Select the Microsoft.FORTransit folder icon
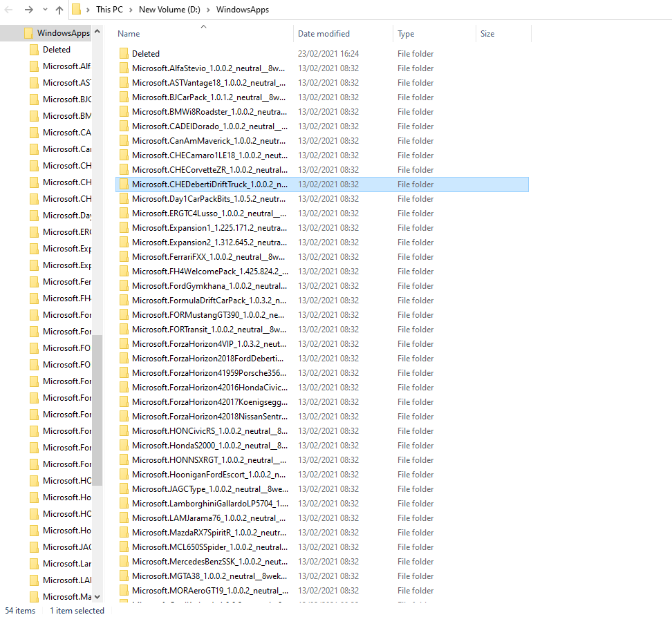 click(124, 330)
